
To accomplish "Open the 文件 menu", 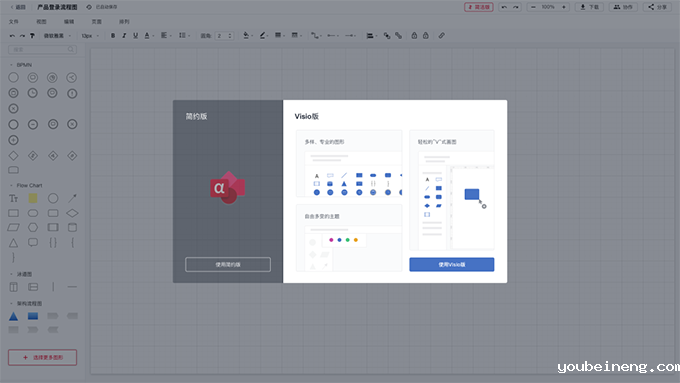I will click(14, 21).
